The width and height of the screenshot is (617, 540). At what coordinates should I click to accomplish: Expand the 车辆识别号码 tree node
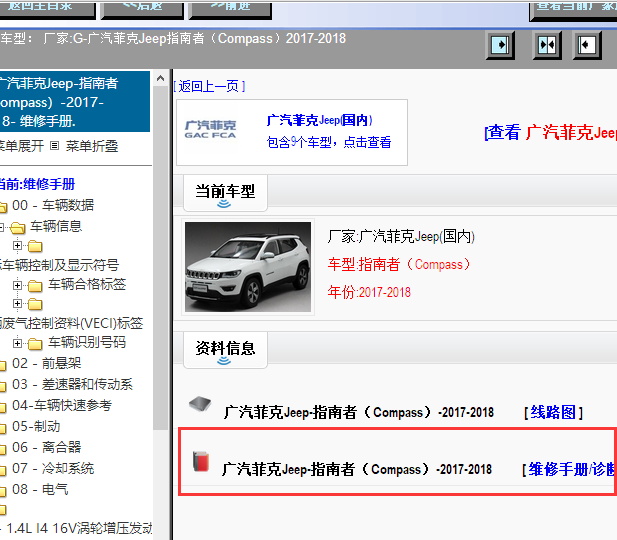pyautogui.click(x=17, y=343)
